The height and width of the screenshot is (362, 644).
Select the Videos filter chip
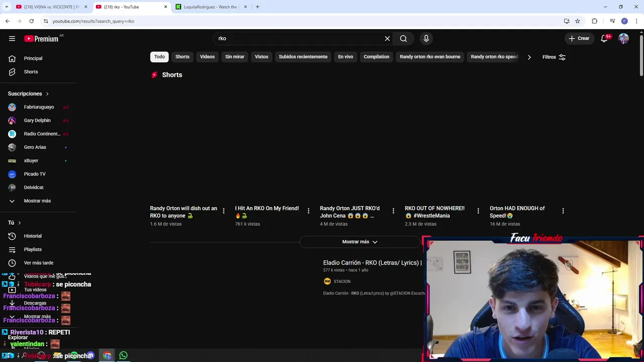click(x=207, y=57)
